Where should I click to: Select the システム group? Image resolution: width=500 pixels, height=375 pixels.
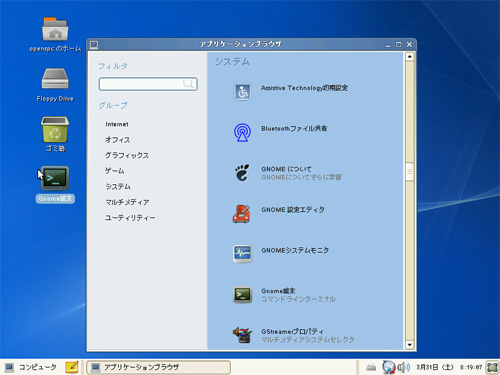point(118,187)
